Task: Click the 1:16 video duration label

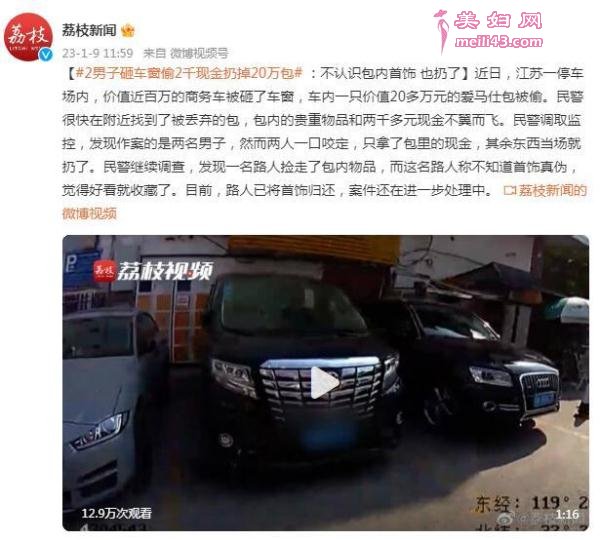Action: 567,514
